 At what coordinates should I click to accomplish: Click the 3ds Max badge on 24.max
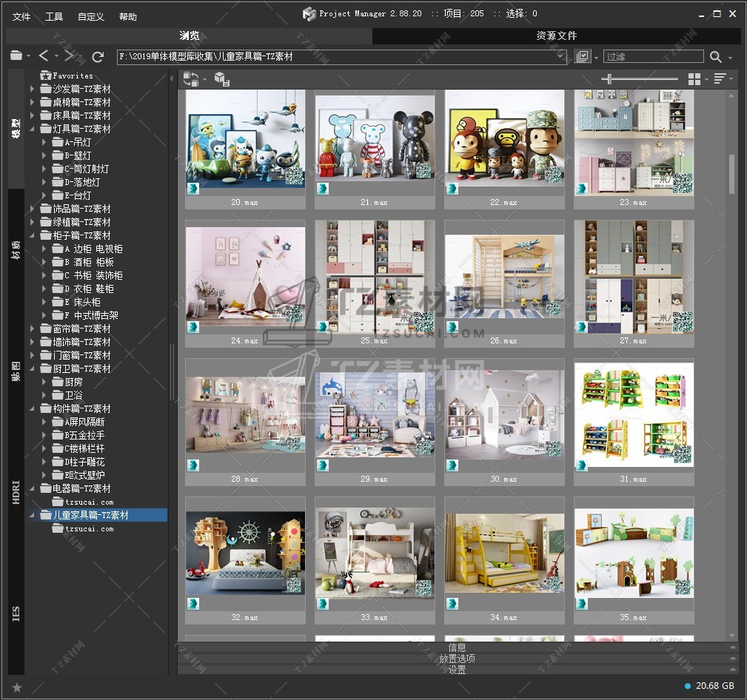pyautogui.click(x=193, y=326)
